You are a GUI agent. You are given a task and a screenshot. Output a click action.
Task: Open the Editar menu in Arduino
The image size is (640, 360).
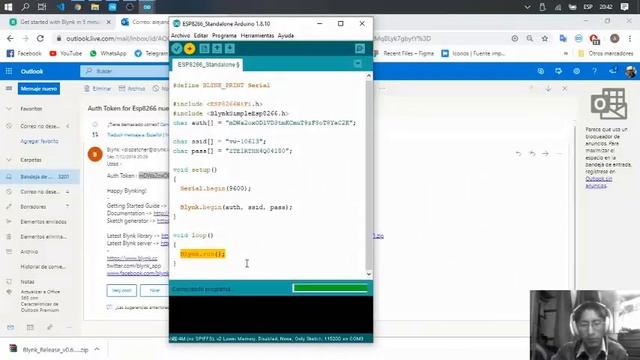200,36
